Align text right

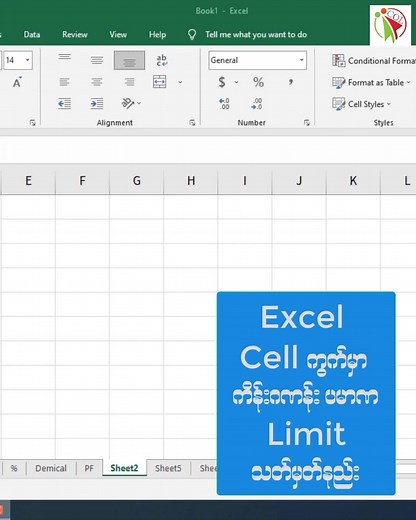(x=129, y=82)
